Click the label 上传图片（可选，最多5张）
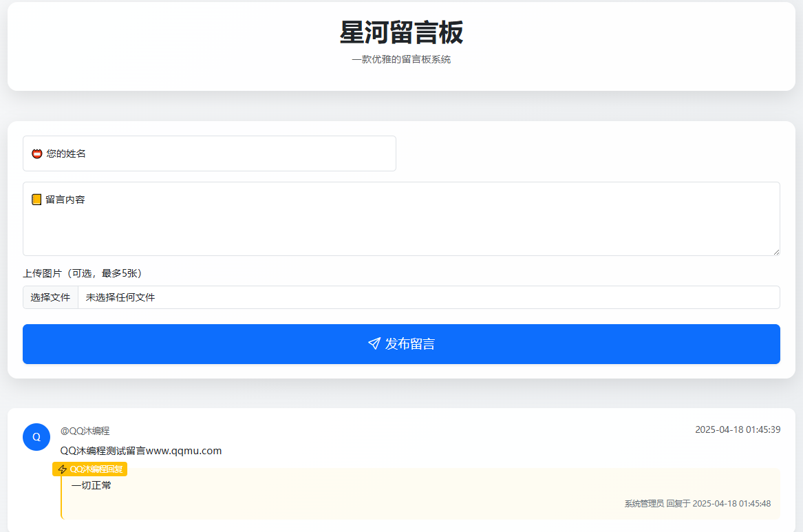 [x=83, y=273]
